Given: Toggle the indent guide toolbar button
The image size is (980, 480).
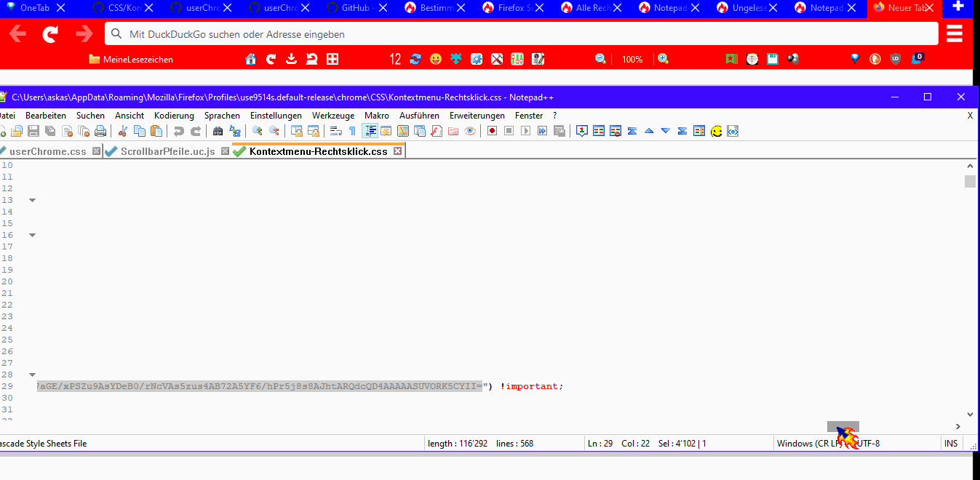Looking at the screenshot, I should tap(370, 131).
